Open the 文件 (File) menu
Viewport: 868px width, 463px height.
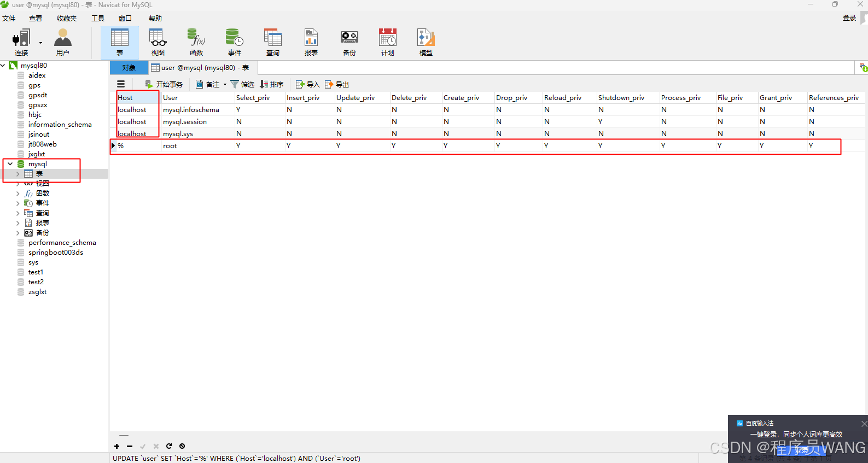9,18
